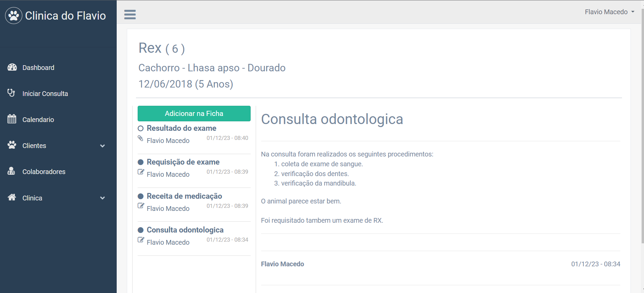This screenshot has height=293, width=644.
Task: Open the Consulta odontologica record in the list
Action: (x=185, y=230)
